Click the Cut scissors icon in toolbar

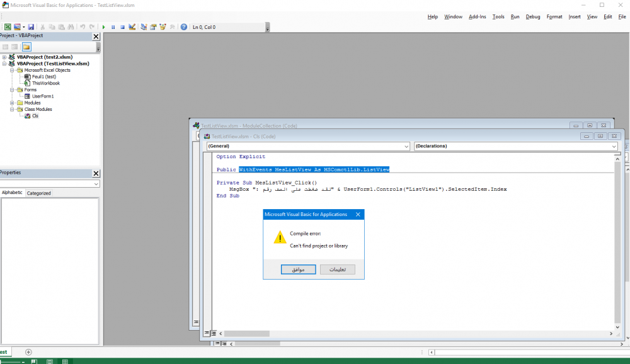click(42, 27)
